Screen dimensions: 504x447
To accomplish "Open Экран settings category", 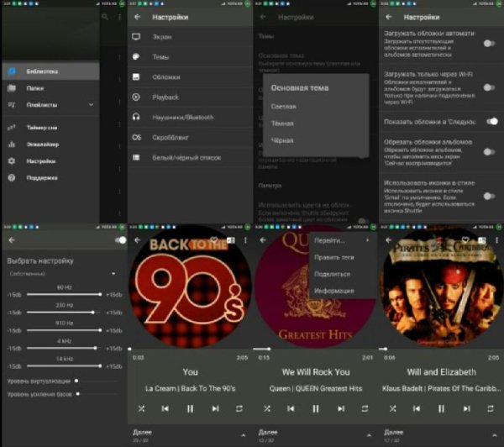I will coord(191,37).
